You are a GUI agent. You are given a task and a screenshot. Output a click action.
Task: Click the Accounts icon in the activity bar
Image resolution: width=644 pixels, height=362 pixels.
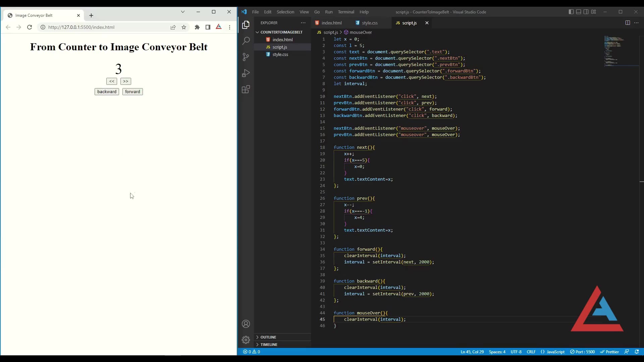click(x=246, y=323)
